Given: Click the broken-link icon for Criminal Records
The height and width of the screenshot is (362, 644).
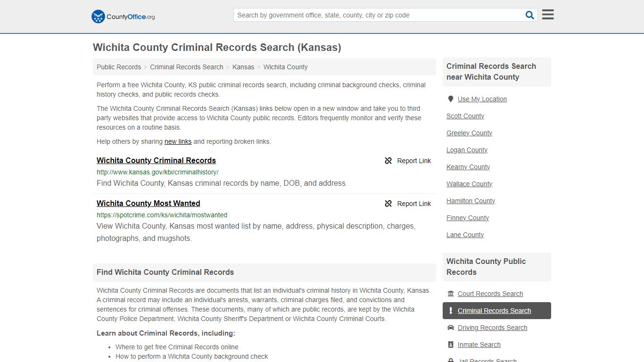Looking at the screenshot, I should (388, 161).
